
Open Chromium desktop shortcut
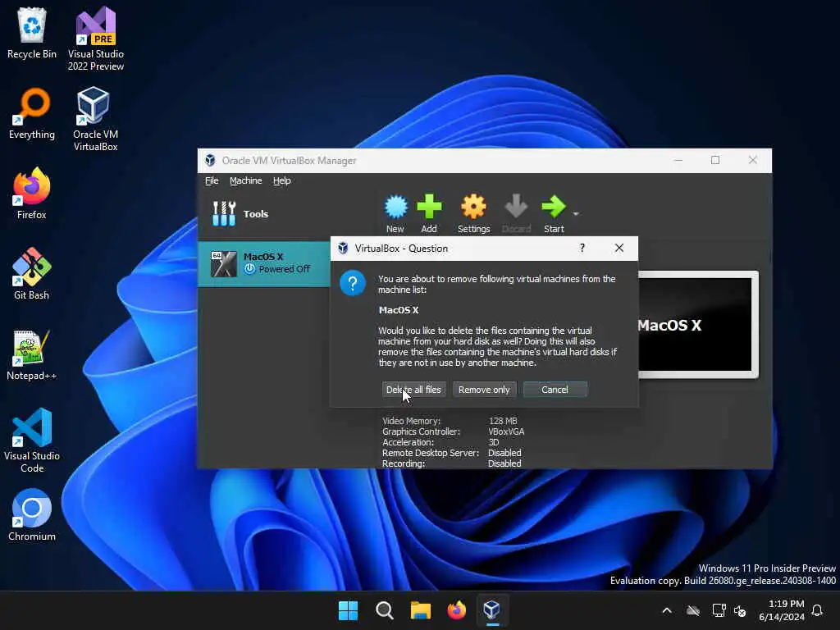pyautogui.click(x=32, y=515)
